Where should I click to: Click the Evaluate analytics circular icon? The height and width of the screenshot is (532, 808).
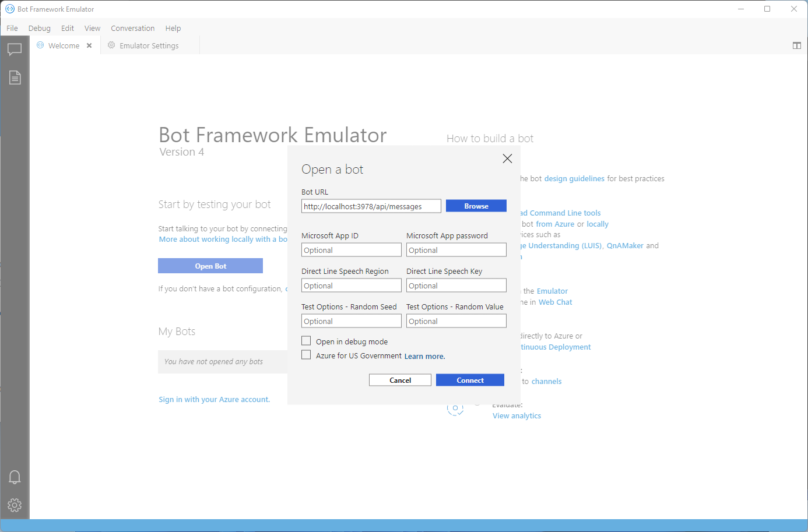[x=455, y=408]
